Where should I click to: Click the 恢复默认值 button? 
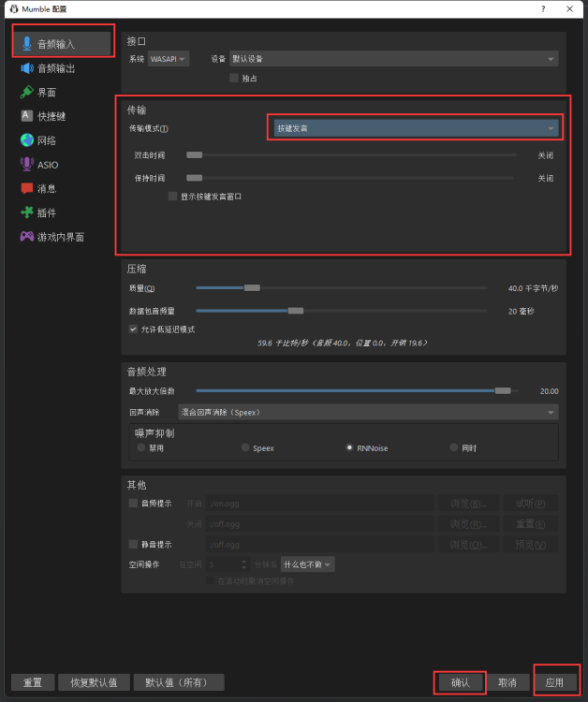point(93,682)
